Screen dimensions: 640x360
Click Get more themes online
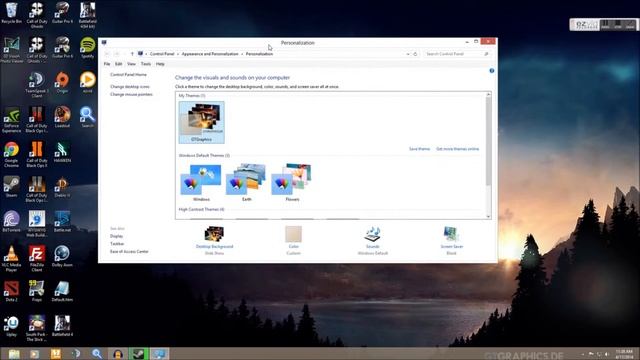pyautogui.click(x=458, y=149)
